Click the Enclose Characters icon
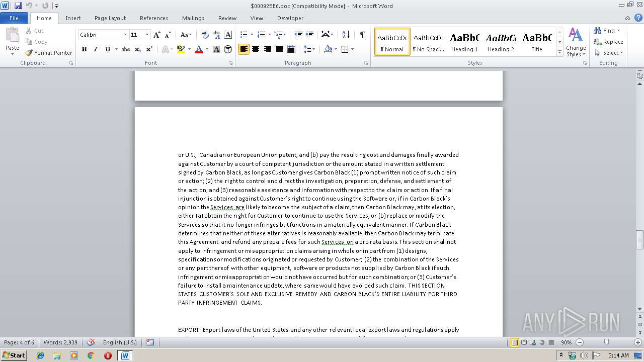Screen dimensions: 644x362 click(x=228, y=49)
